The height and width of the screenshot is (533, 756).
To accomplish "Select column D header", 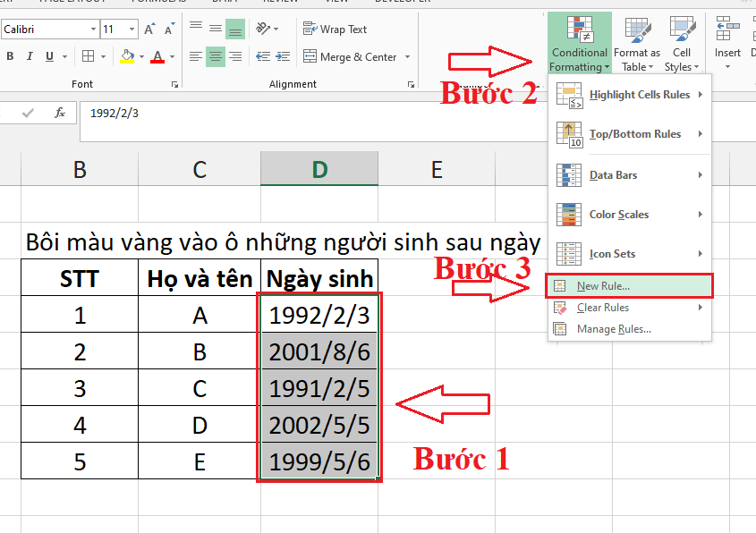I will coord(319,169).
